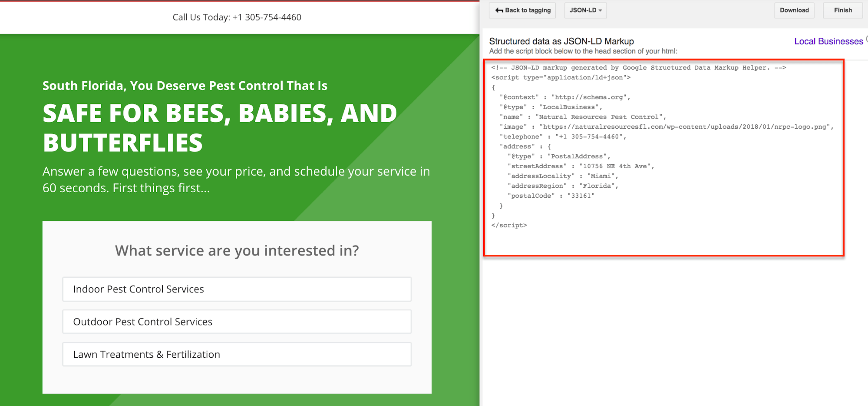Click the Structured data as JSON-LD Markup heading
Screen dimensions: 868x406
point(561,41)
